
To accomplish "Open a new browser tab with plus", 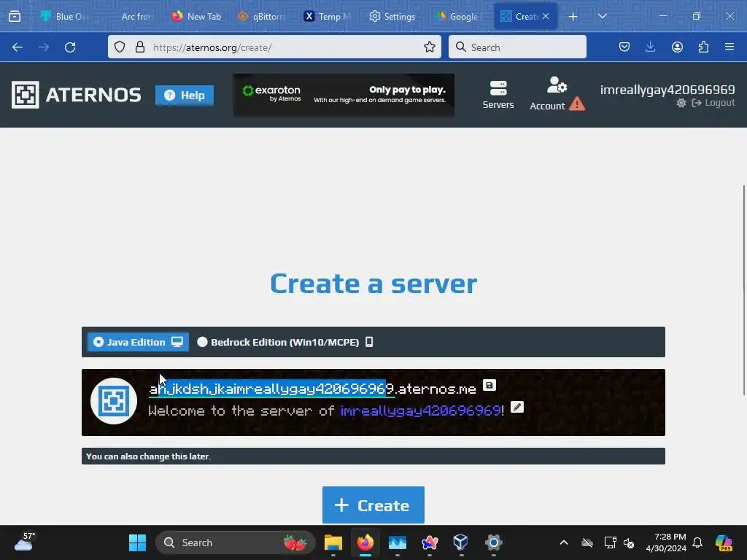I will click(573, 17).
